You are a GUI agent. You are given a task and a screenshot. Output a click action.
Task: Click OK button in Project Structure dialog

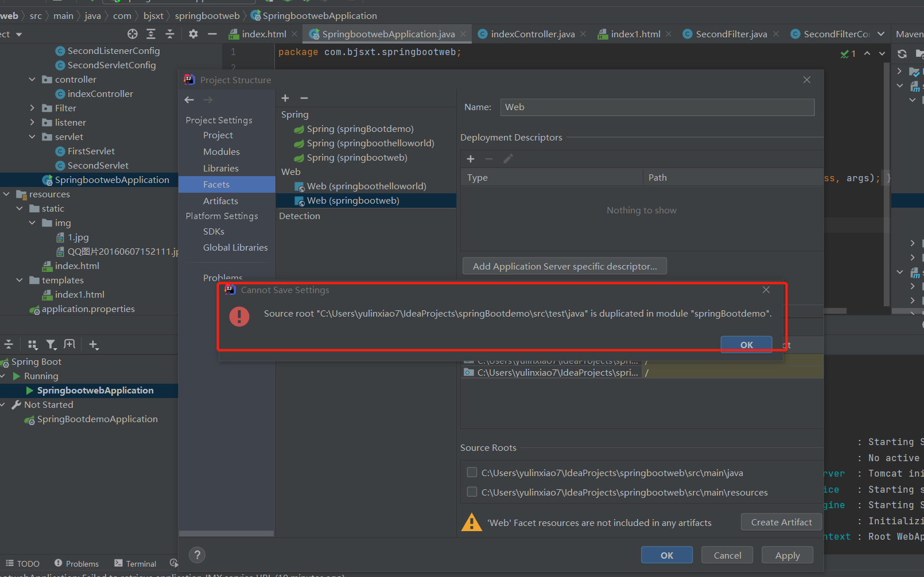[667, 555]
